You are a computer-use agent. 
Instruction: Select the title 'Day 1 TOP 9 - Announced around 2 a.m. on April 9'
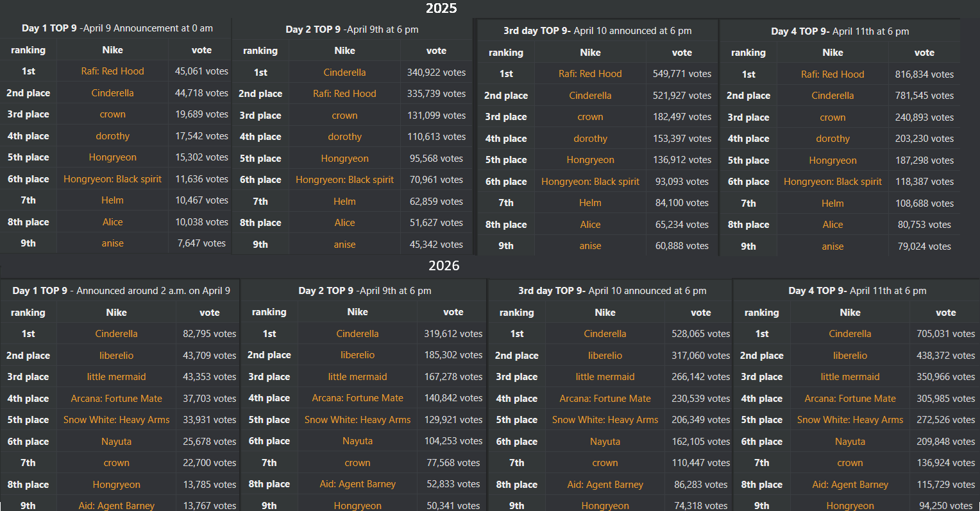pyautogui.click(x=121, y=291)
